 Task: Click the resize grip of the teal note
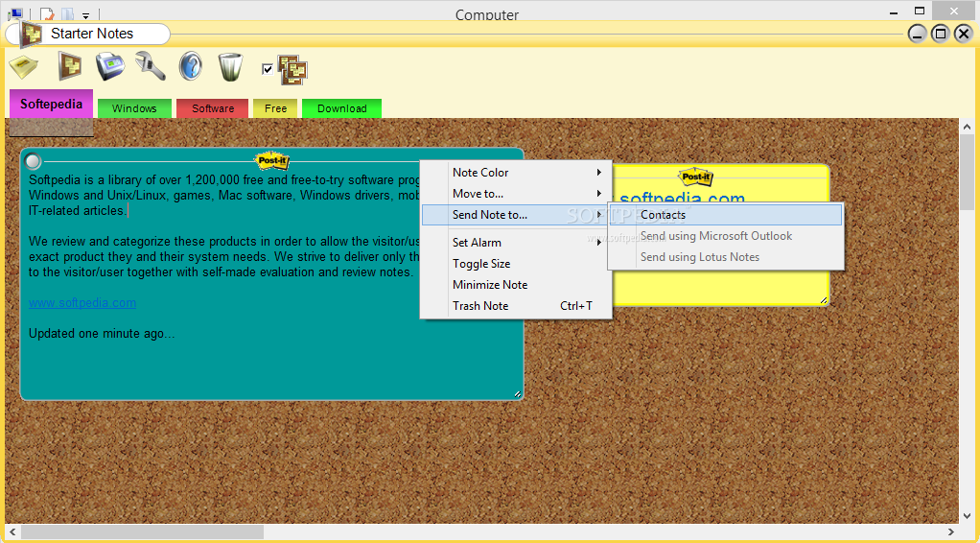coord(518,394)
